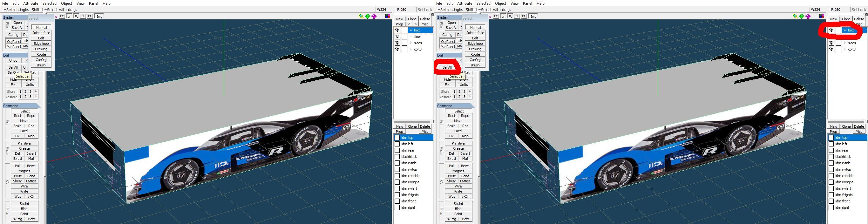868x224 pixels.
Task: Click the four-color view layout icon in left window
Action: pos(388,16)
